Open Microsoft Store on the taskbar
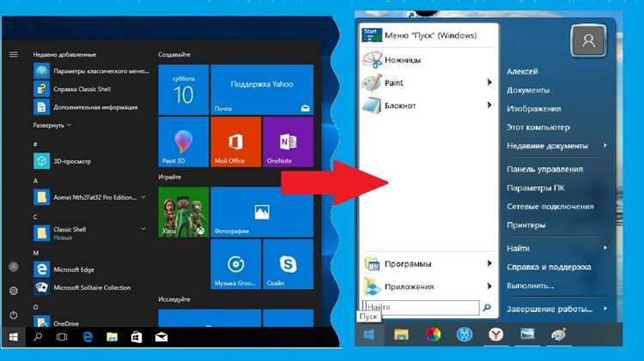The width and height of the screenshot is (644, 361). point(137,337)
